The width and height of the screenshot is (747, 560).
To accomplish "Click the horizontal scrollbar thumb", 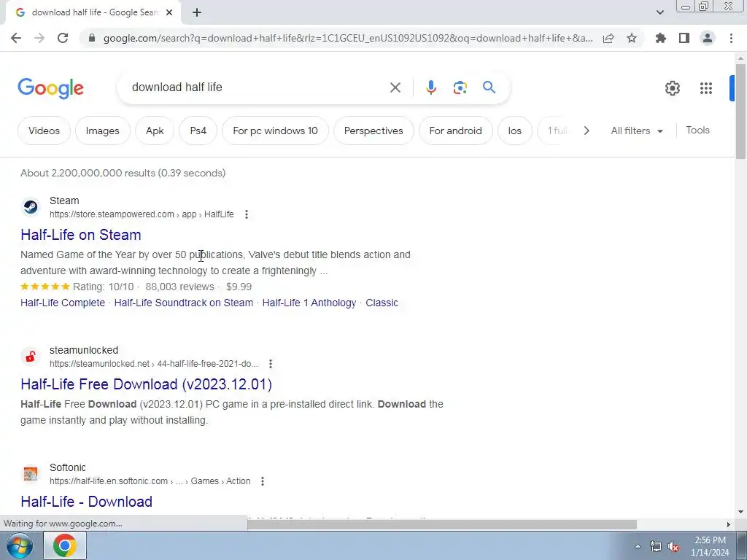I will [441, 524].
